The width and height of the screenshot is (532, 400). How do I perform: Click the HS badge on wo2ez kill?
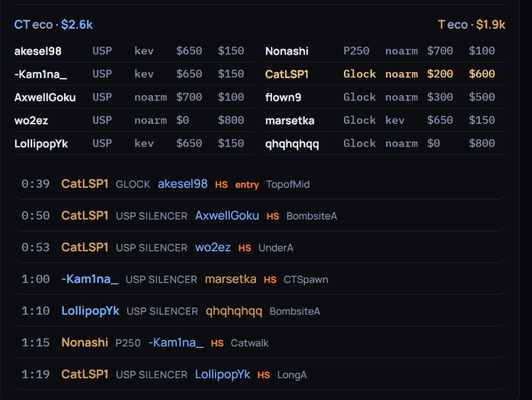[x=245, y=248]
